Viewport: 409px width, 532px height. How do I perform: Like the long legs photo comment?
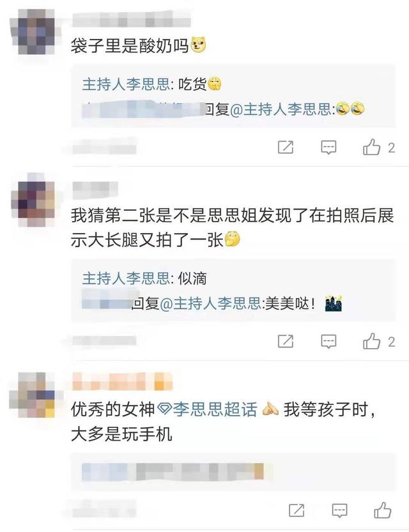coord(372,341)
